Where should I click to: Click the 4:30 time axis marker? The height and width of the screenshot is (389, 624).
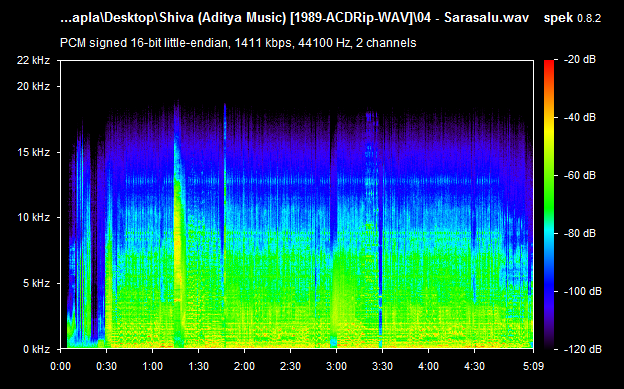(x=474, y=366)
